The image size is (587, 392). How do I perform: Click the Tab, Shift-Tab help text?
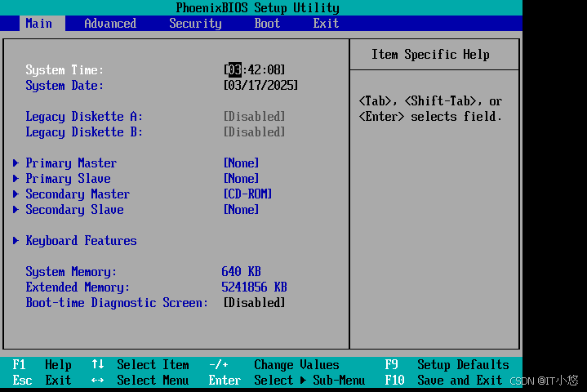tap(430, 109)
